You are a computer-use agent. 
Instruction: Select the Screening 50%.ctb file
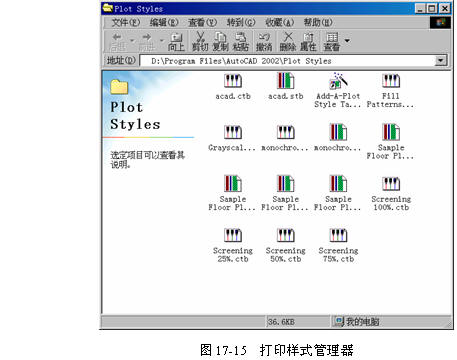[286, 245]
